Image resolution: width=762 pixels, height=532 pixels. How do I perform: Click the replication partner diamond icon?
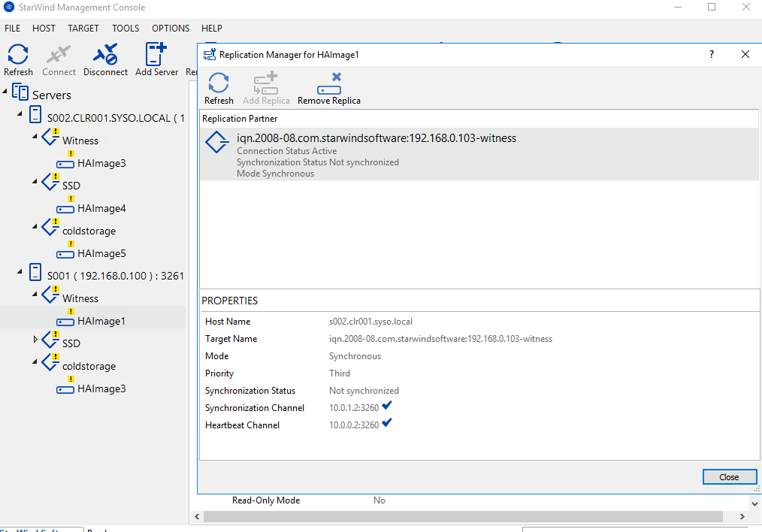(x=216, y=142)
